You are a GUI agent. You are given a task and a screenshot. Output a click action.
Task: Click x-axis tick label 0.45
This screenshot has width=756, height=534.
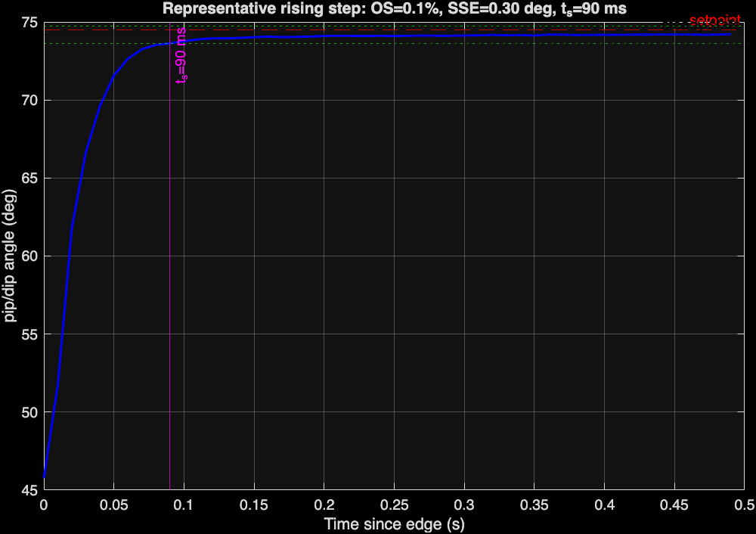674,505
